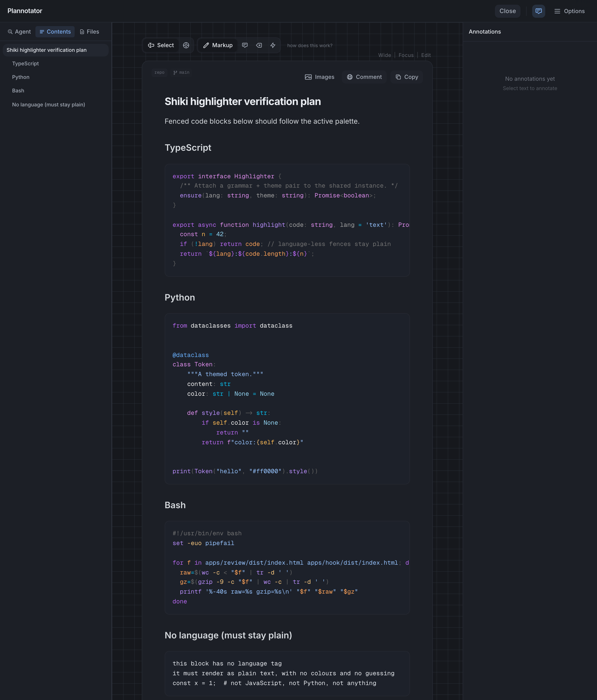Viewport: 597px width, 700px height.
Task: Click 'Fenced code blocks below' paragraph
Action: pos(262,121)
